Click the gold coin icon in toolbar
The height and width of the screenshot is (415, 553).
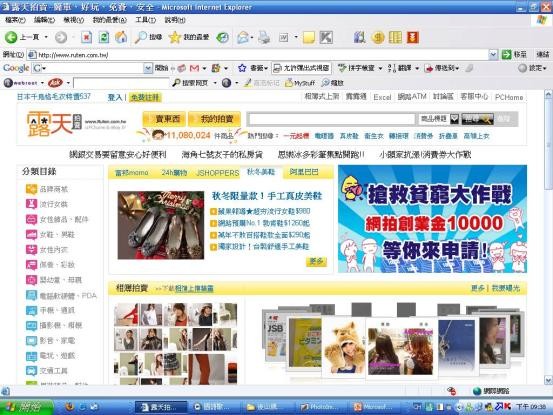point(378,37)
